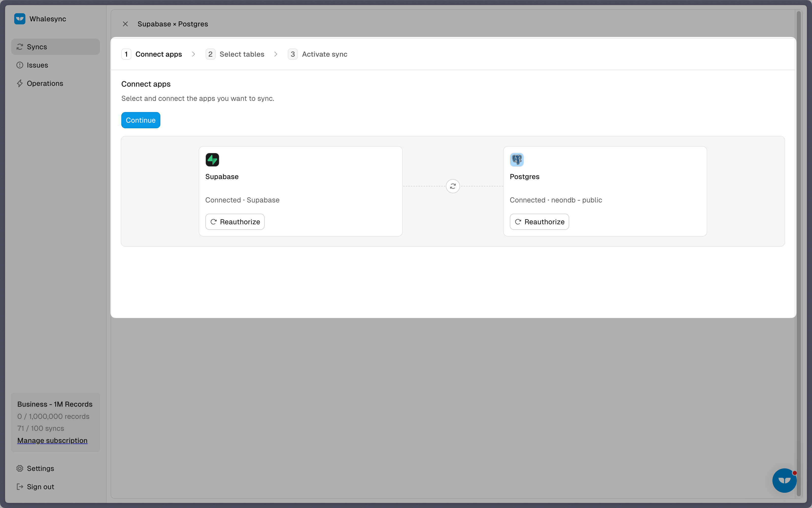Viewport: 812px width, 508px height.
Task: Click the '71 / 100 syncs' text
Action: coord(41,428)
